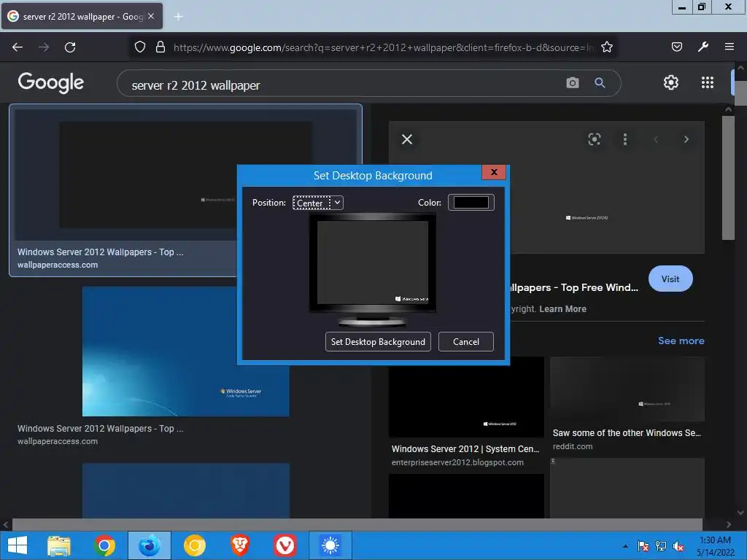The width and height of the screenshot is (747, 560).
Task: Close the Set Desktop Background dialog
Action: (494, 172)
